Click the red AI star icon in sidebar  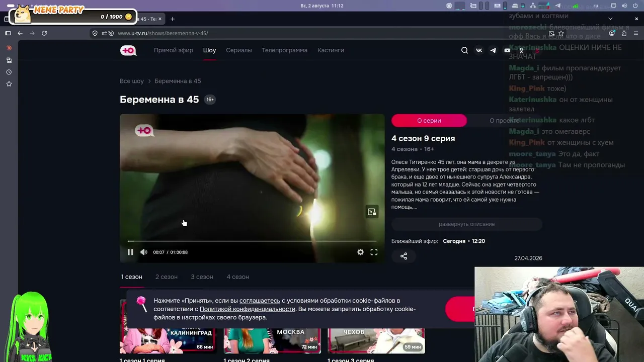(x=9, y=48)
